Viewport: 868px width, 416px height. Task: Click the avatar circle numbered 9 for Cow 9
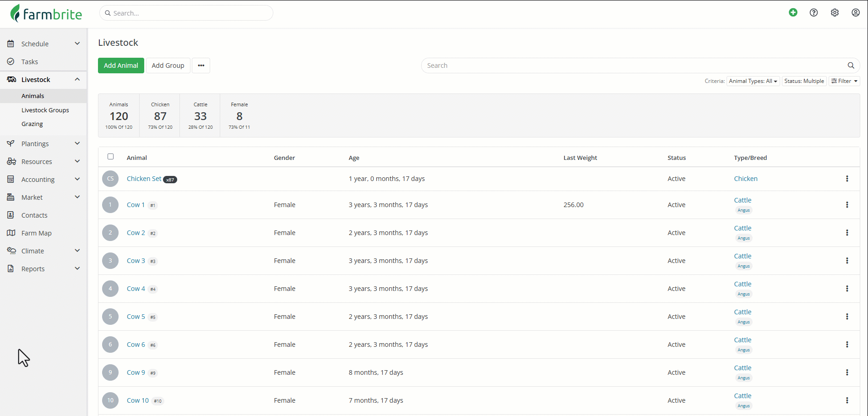(x=110, y=372)
